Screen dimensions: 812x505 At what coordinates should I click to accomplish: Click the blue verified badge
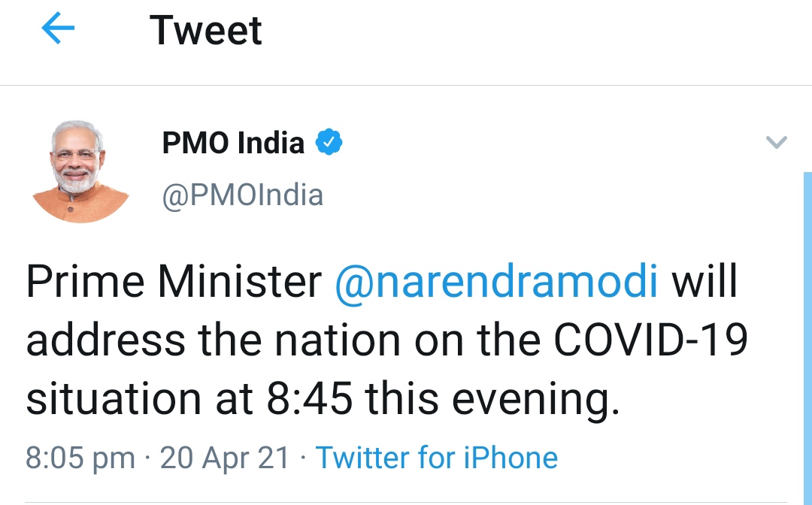tap(329, 142)
